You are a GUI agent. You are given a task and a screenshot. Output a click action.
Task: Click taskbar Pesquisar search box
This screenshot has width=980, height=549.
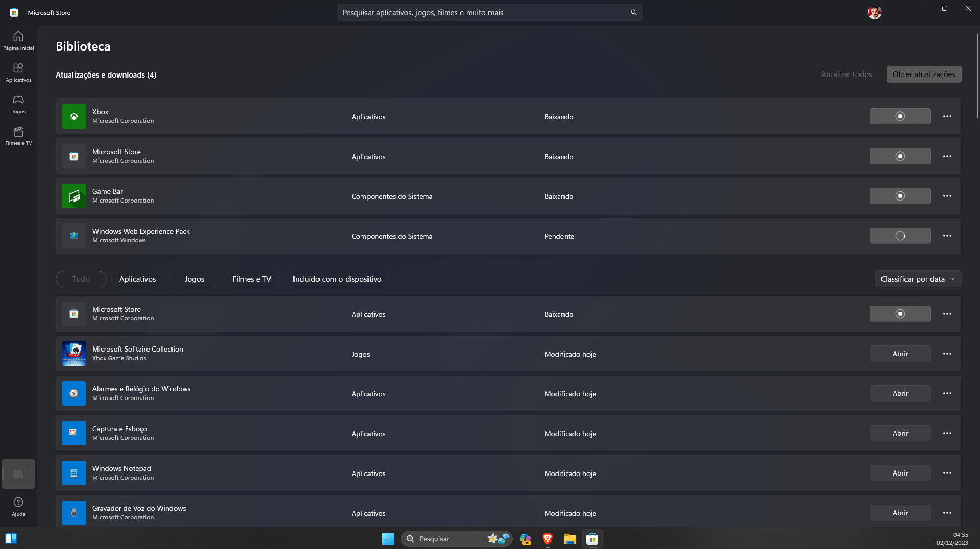tap(457, 539)
